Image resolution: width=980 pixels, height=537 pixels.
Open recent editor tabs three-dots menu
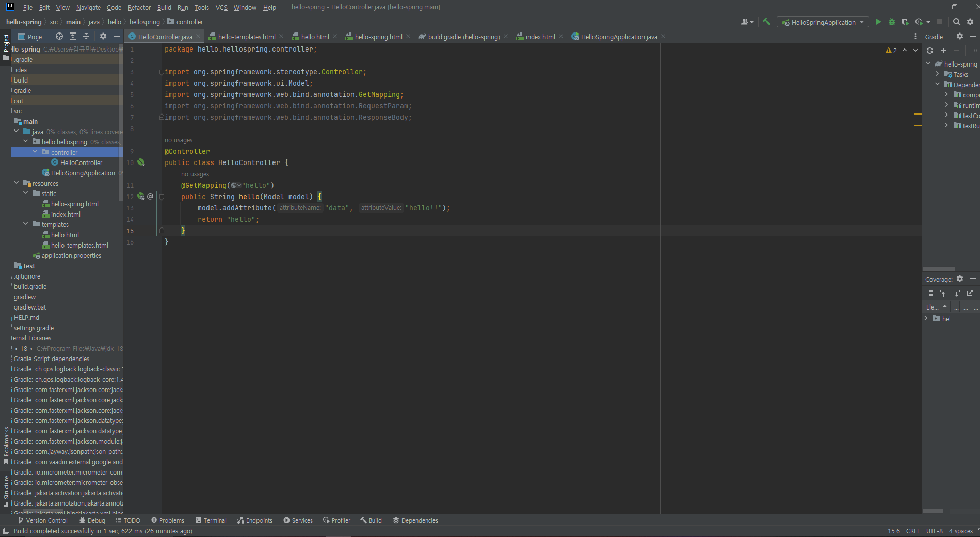(915, 36)
